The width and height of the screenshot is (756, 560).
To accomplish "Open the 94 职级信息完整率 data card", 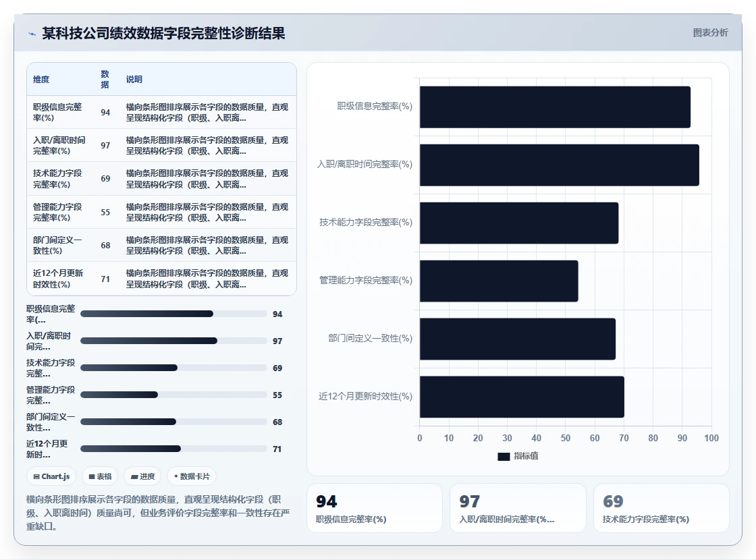I will (375, 508).
